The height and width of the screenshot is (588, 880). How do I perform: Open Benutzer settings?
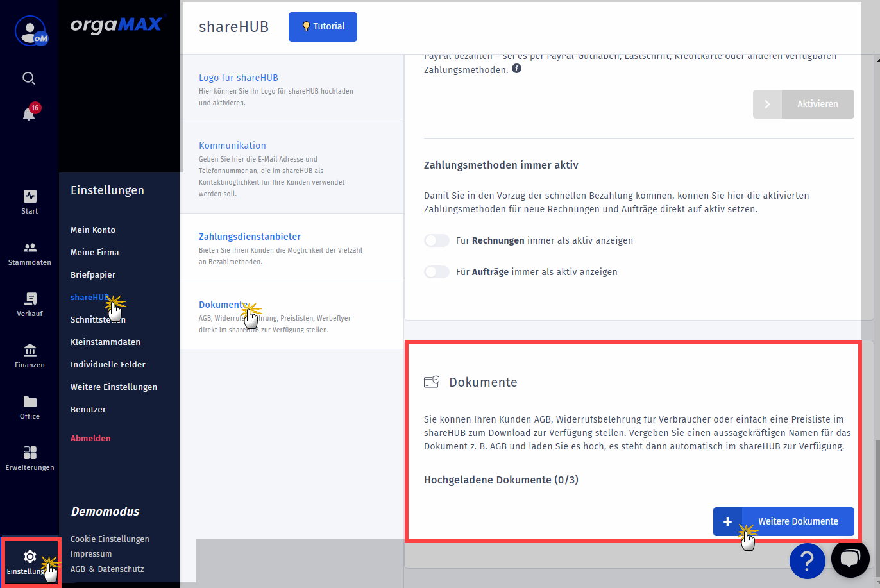88,409
